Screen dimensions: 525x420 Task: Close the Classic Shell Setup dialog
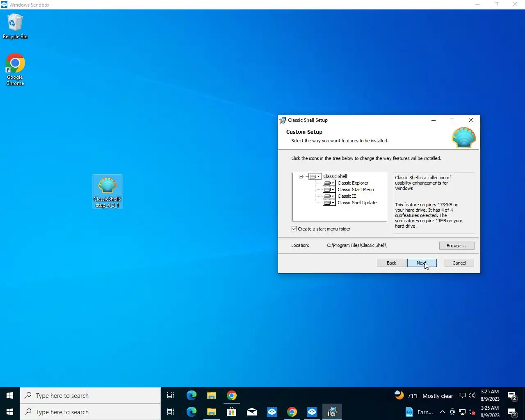471,120
